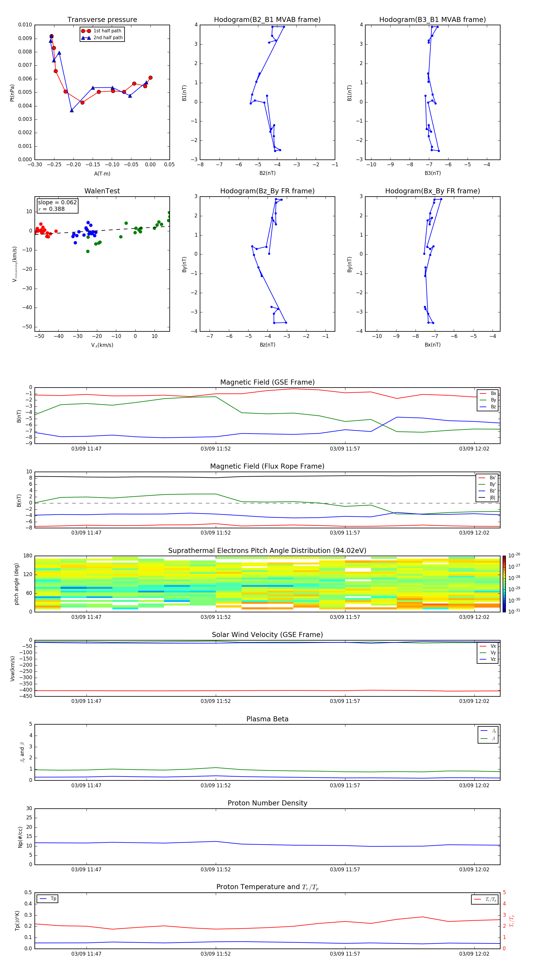
Task: Click the Proton Number Density title
Action: coord(267,803)
